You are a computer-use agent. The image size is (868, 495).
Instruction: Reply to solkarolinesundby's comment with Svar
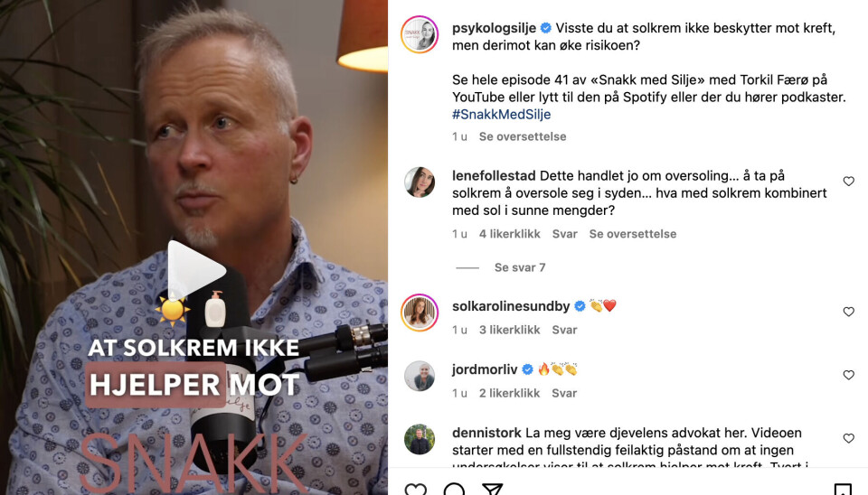point(564,331)
